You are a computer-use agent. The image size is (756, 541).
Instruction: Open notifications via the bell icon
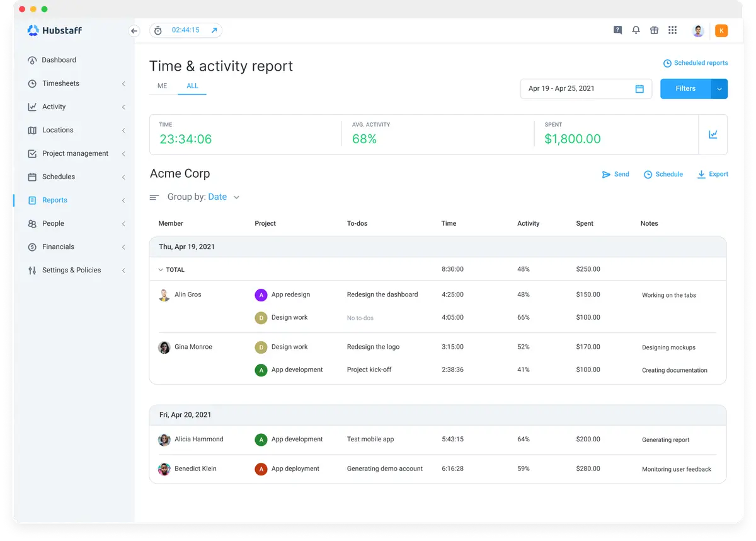tap(636, 30)
